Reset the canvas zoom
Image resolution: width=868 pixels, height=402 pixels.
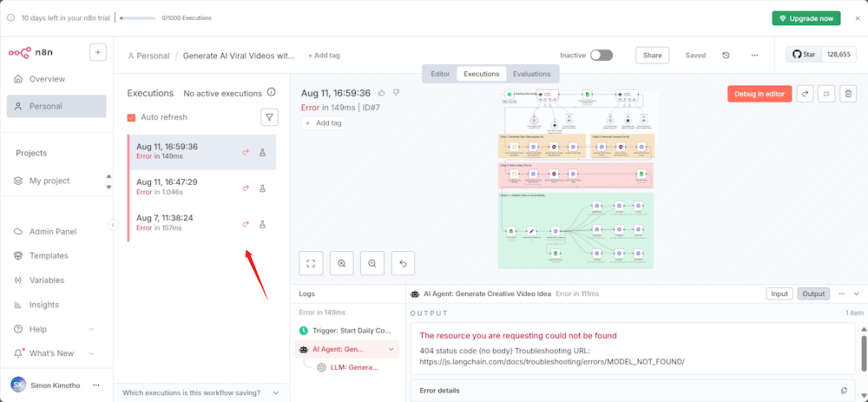pos(403,264)
